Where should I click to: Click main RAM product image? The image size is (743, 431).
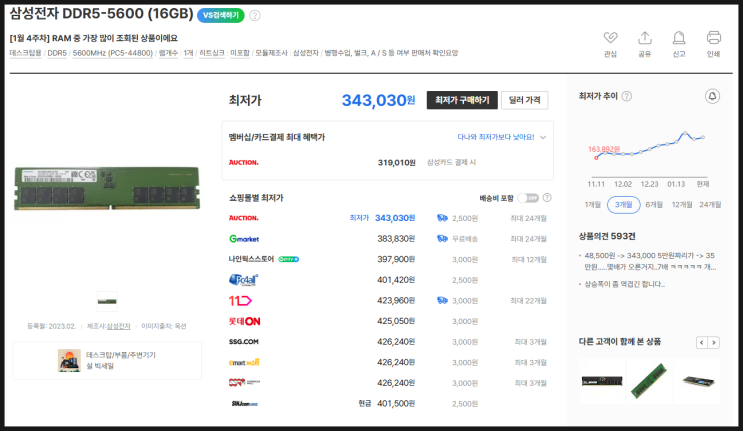coord(107,188)
